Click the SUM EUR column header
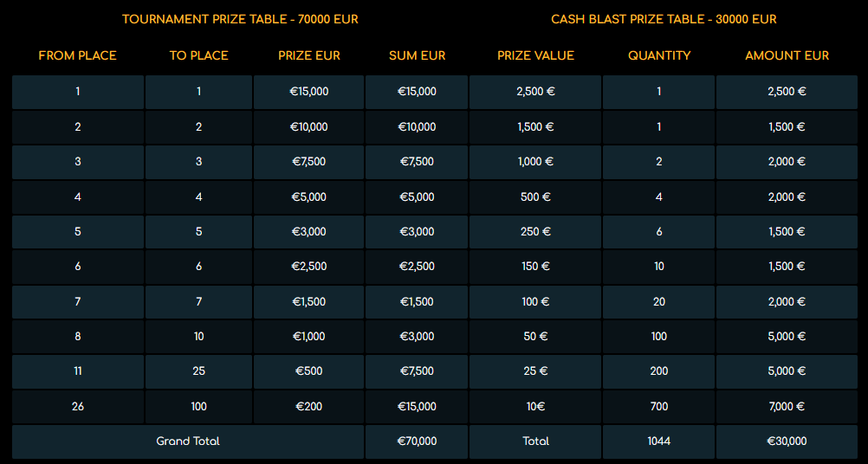The height and width of the screenshot is (464, 868). (417, 55)
